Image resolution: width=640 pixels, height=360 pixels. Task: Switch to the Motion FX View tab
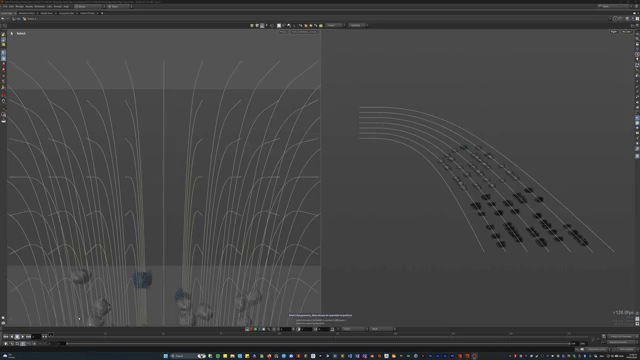pos(87,13)
